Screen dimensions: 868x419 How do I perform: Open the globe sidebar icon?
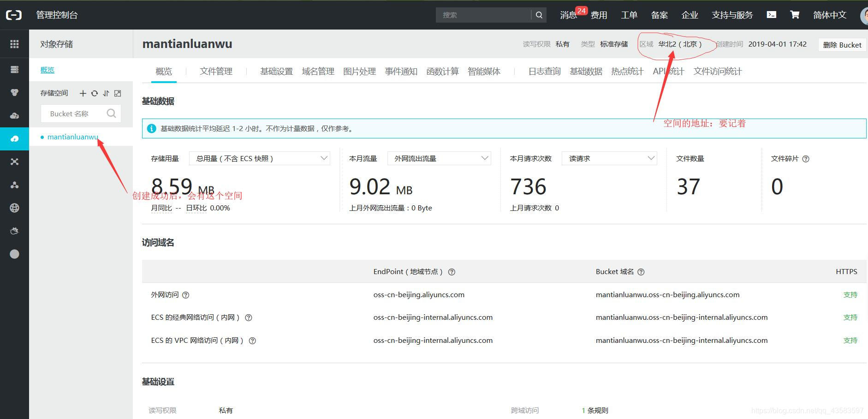[14, 208]
